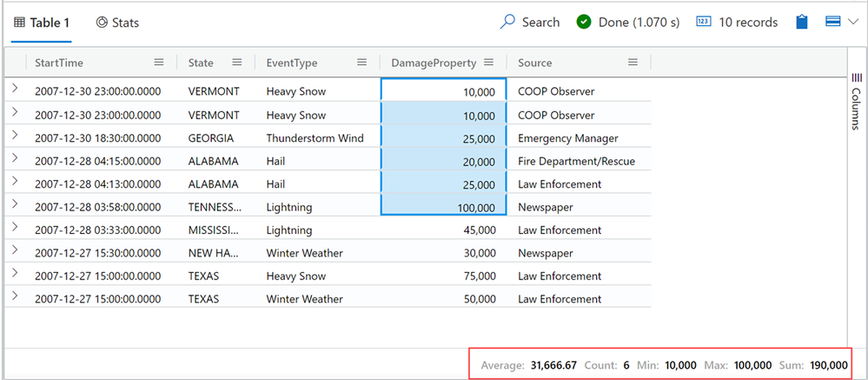Screen dimensions: 868x380
Task: Sort by the Source column header
Action: [x=534, y=63]
